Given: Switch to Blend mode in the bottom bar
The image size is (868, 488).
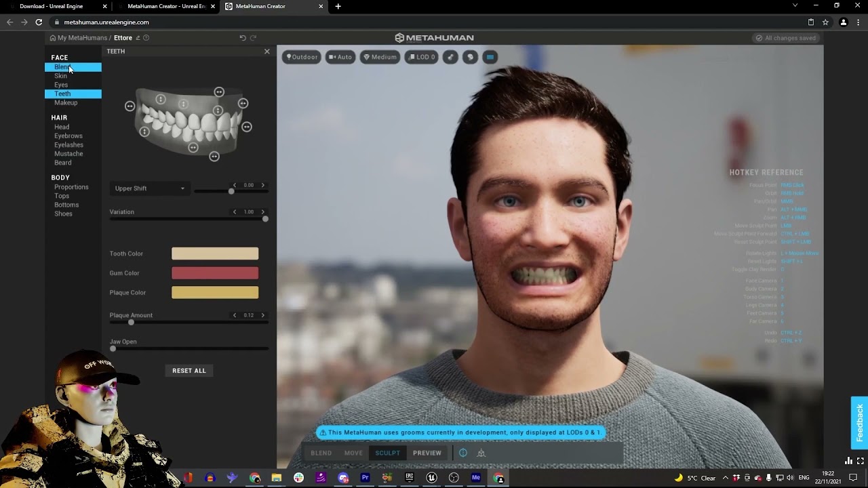Looking at the screenshot, I should 321,453.
